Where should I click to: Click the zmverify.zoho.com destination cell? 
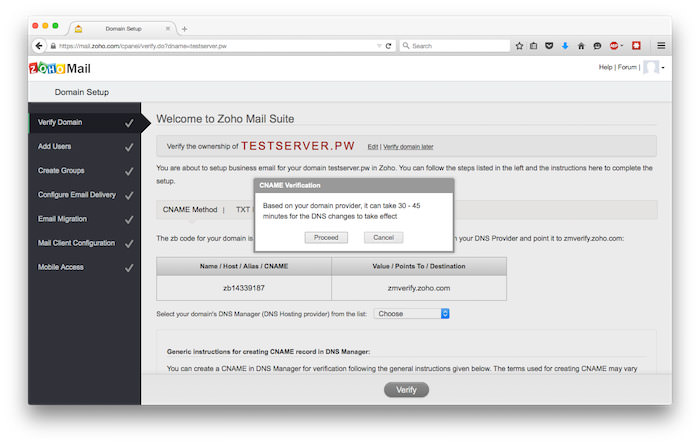pos(419,288)
